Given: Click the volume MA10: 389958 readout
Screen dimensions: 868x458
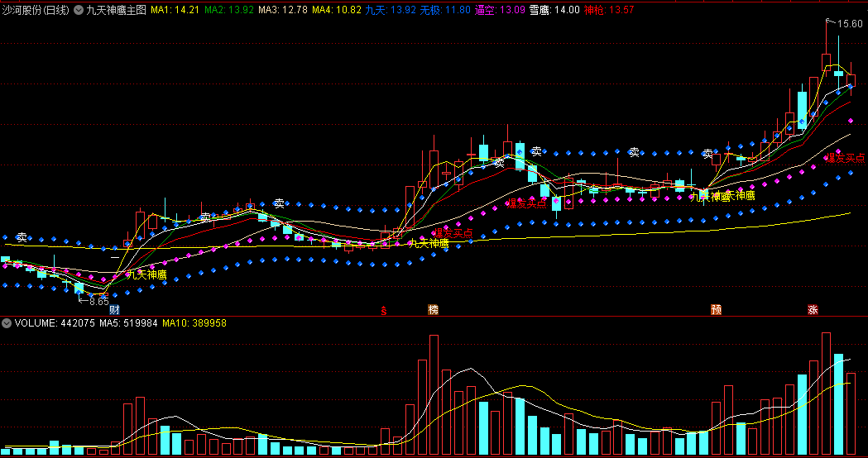Looking at the screenshot, I should pos(194,323).
